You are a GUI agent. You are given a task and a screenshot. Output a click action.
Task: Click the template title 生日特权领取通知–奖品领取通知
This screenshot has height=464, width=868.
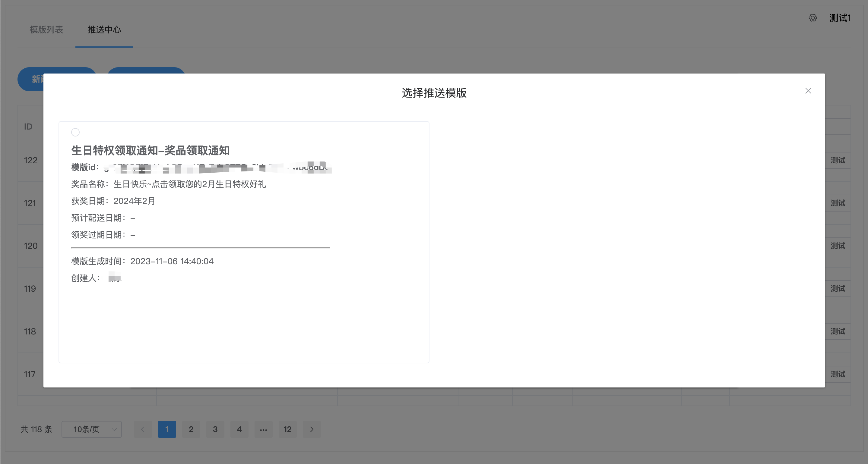point(150,151)
